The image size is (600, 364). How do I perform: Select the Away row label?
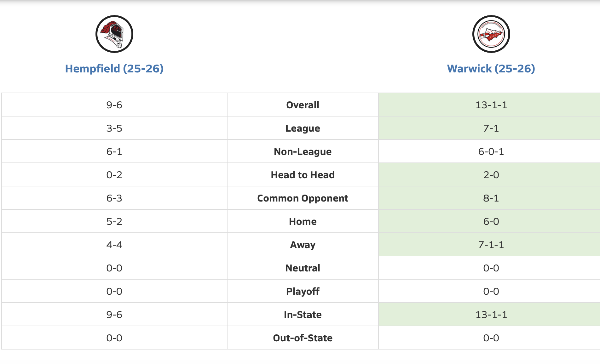coord(303,245)
